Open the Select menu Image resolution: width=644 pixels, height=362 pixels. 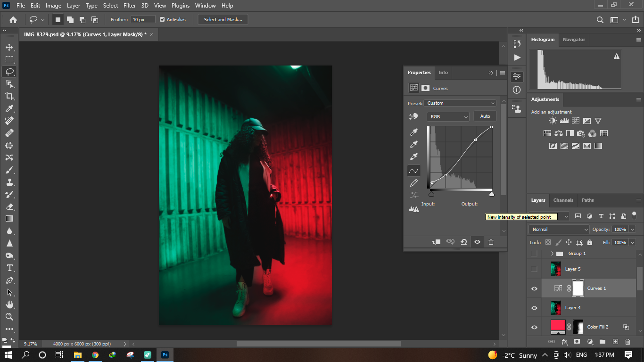coord(111,6)
